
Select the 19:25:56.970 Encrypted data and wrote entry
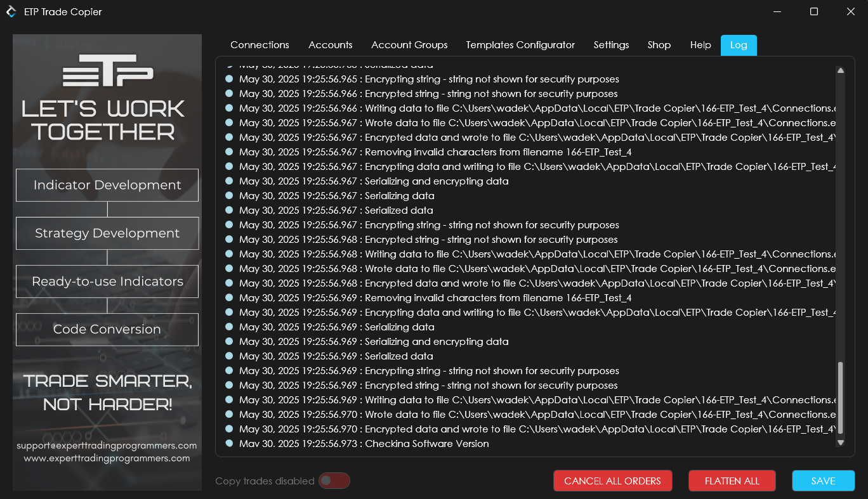click(530, 429)
